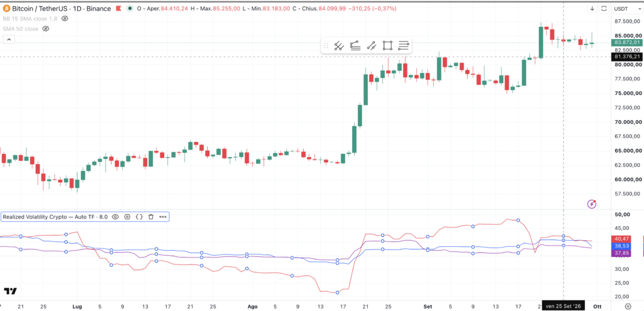Select the trend line tool in the floating toolbar
This screenshot has width=644, height=311.
click(371, 45)
